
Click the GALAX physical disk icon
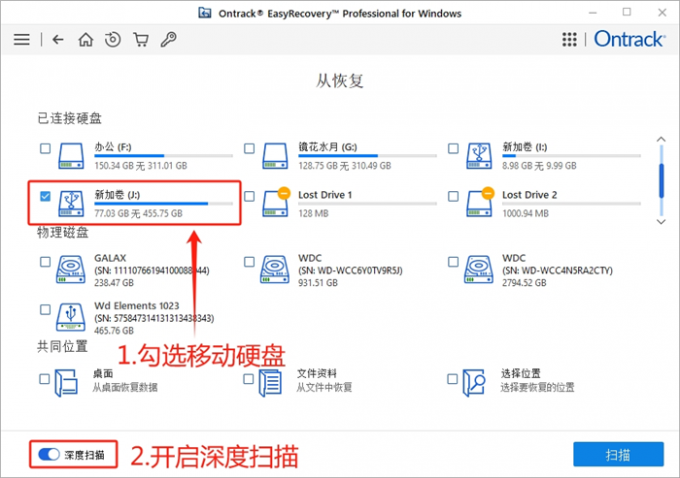[x=71, y=269]
